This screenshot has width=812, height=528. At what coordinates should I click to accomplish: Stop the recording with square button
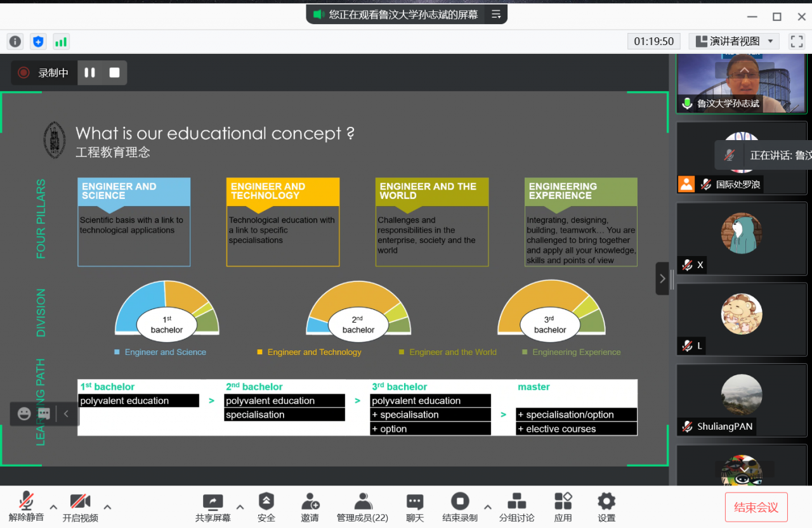point(115,73)
